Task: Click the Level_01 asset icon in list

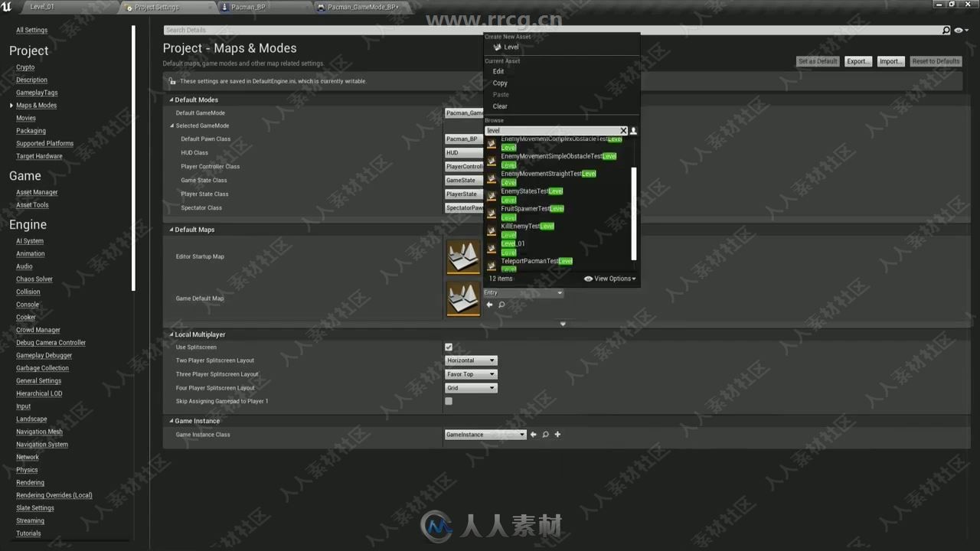Action: pos(492,248)
